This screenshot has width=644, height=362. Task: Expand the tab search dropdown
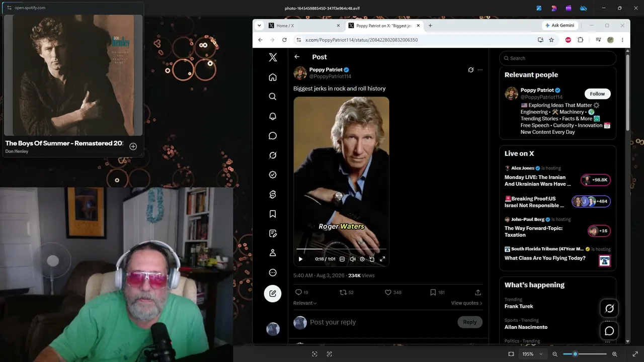coord(259,26)
